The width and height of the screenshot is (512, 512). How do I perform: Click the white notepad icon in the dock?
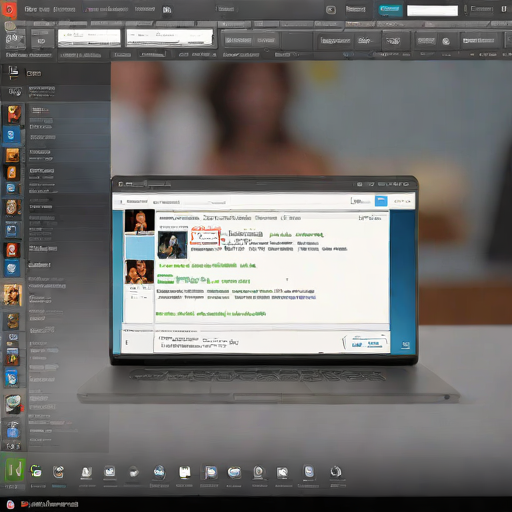tap(185, 472)
